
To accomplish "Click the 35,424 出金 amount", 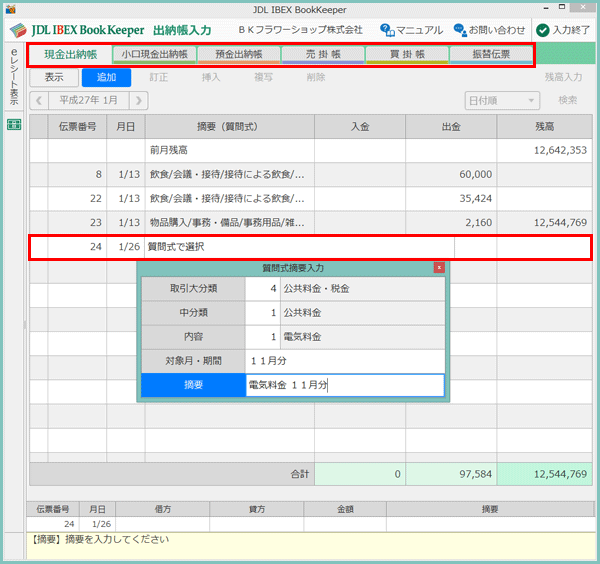I will click(x=475, y=199).
